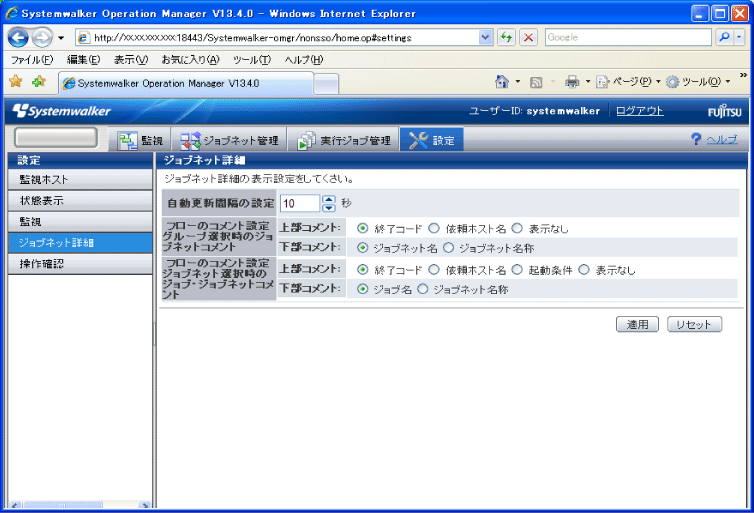Click the auto-update interval field showing 10
754x513 pixels.
tap(300, 203)
